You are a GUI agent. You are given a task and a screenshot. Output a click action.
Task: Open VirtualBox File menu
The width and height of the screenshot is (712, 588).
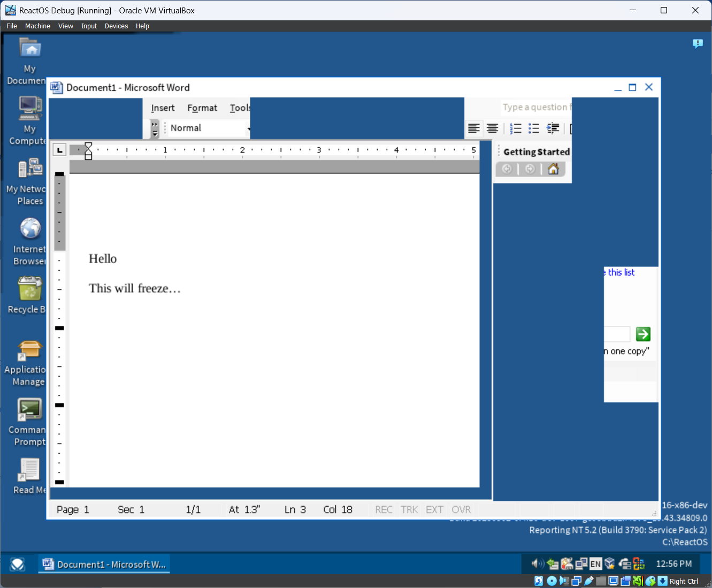pos(12,26)
